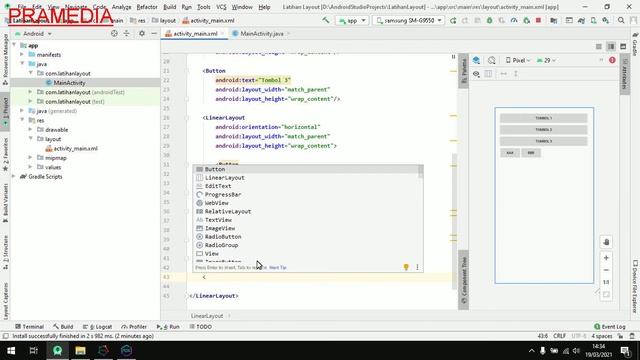The image size is (640, 360).
Task: Open Windows Start menu
Action: coord(11,351)
